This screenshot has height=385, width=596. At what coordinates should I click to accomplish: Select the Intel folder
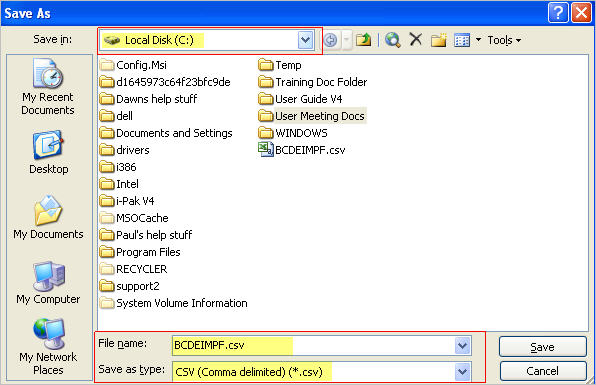[119, 184]
